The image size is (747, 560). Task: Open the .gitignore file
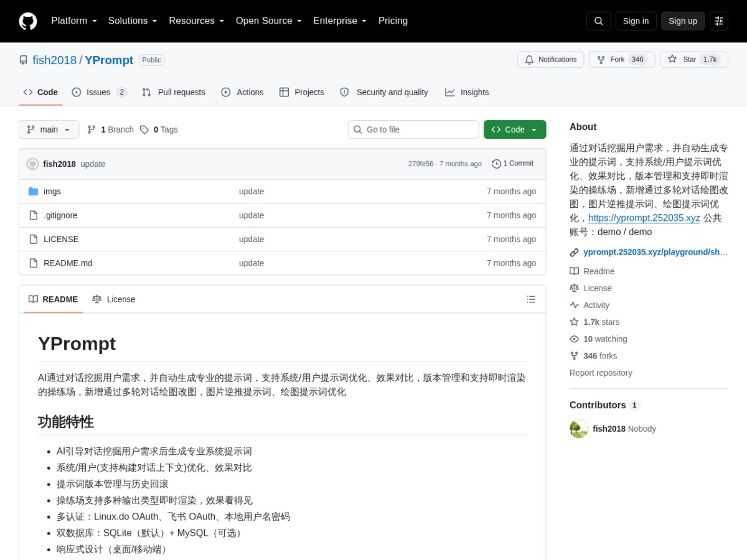pos(60,215)
